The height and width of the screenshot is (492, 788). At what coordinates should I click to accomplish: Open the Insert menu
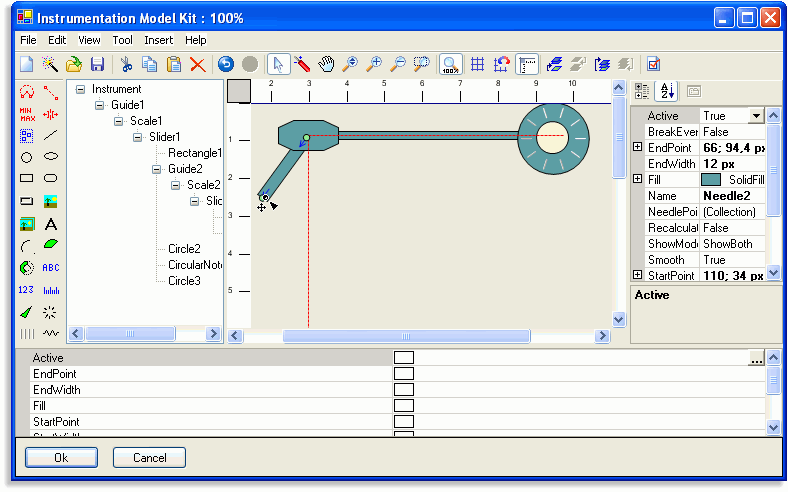pos(158,40)
